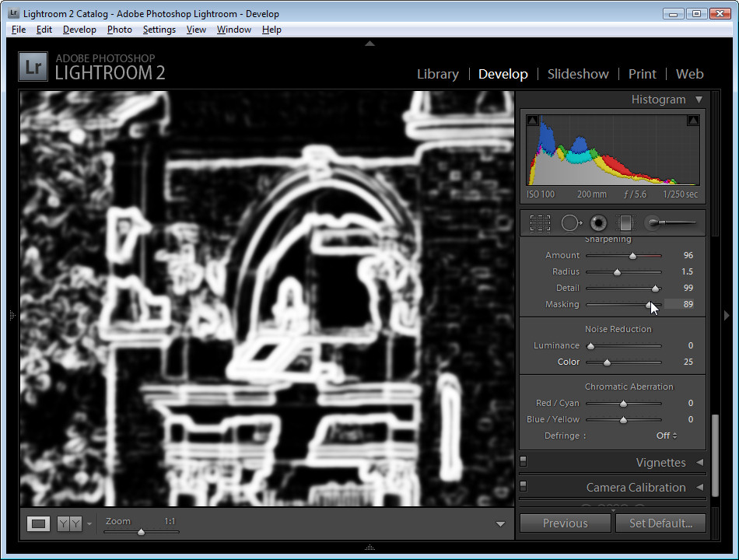Viewport: 739px width, 560px height.
Task: Switch to the Library module
Action: click(x=438, y=74)
